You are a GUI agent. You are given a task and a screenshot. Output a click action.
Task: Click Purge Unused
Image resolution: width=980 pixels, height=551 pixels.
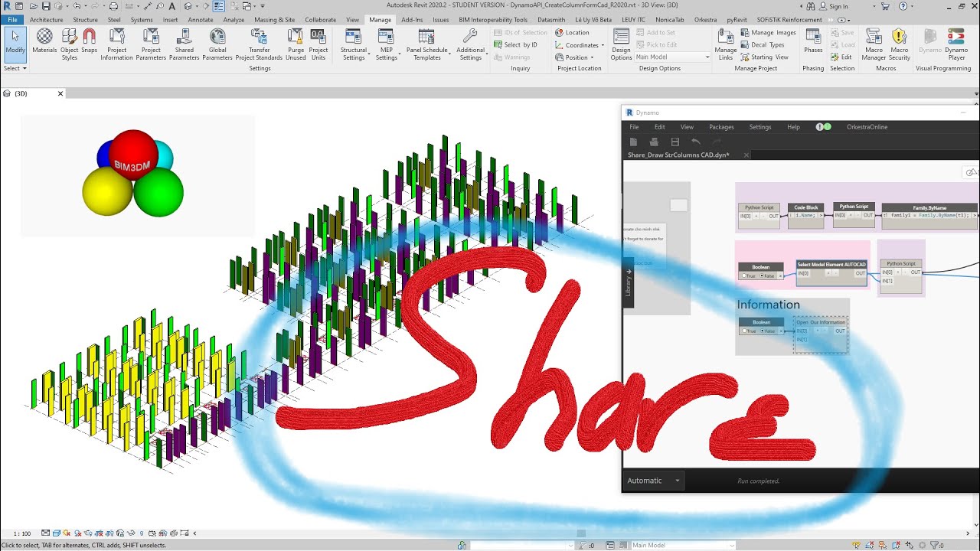(296, 43)
